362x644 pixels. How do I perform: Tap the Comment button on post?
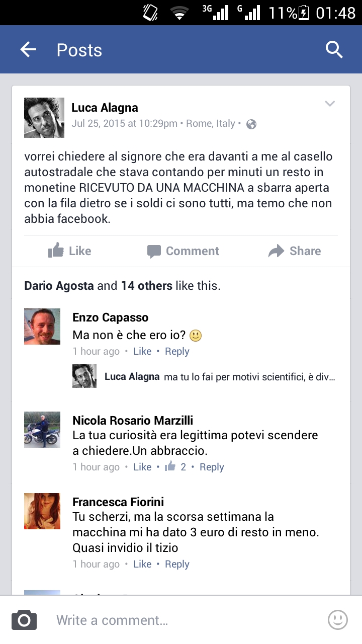point(183,251)
